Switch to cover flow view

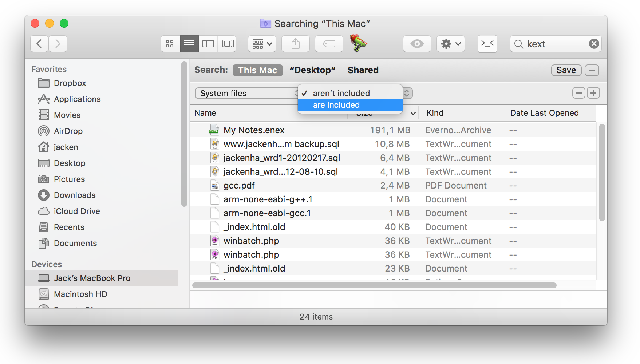click(227, 44)
